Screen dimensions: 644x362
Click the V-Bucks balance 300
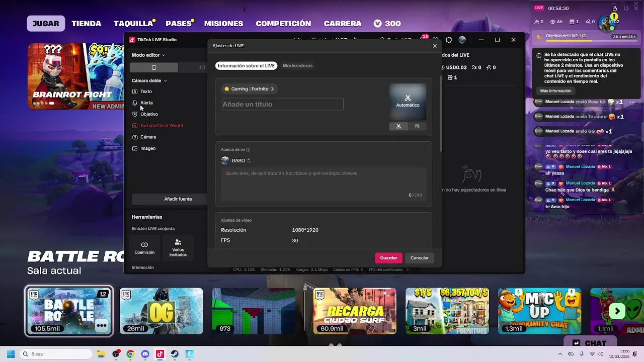click(x=387, y=24)
